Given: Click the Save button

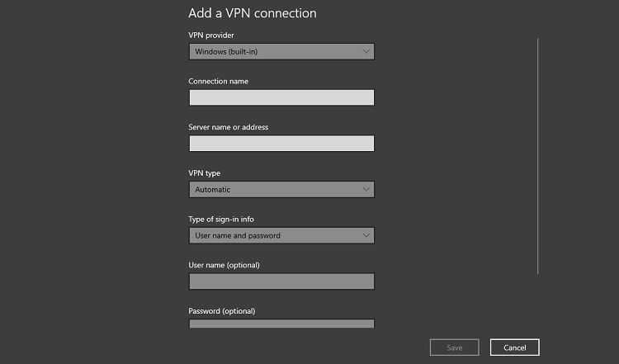Looking at the screenshot, I should [x=455, y=347].
